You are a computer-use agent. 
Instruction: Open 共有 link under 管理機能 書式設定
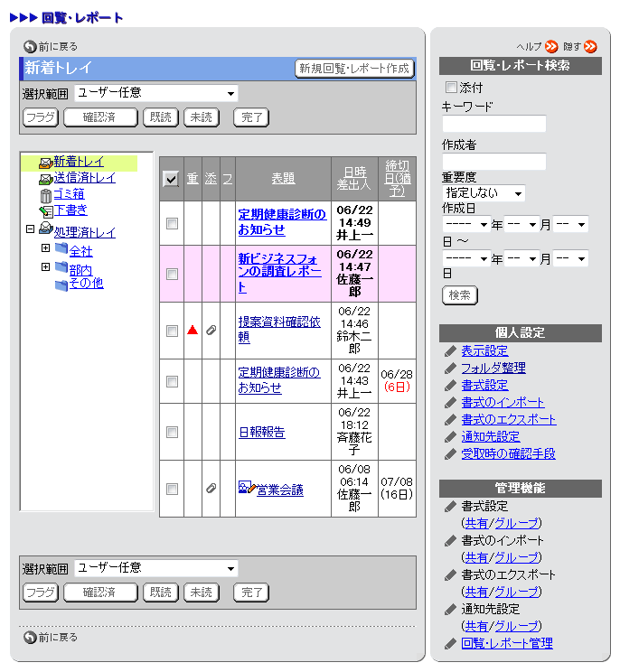pos(476,523)
